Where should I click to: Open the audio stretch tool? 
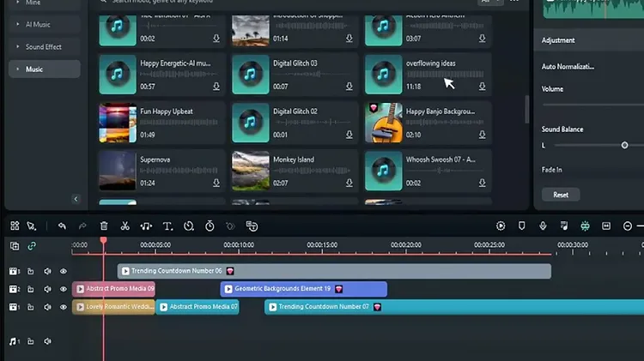click(146, 226)
